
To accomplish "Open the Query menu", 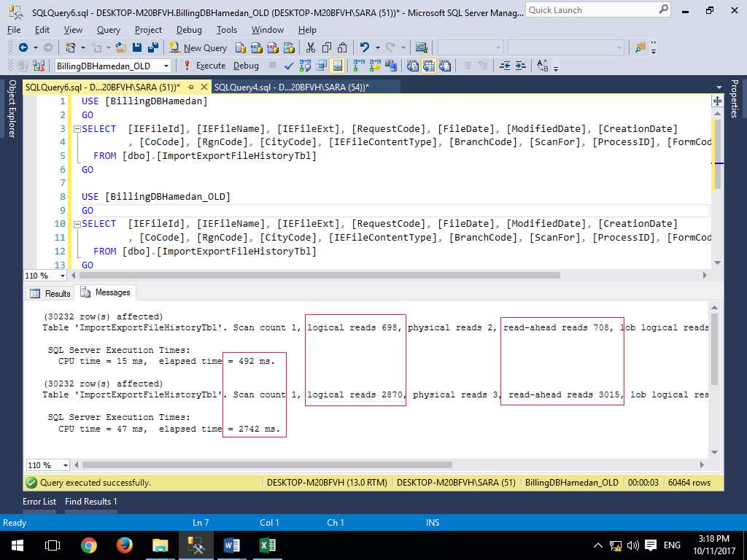I will [108, 30].
